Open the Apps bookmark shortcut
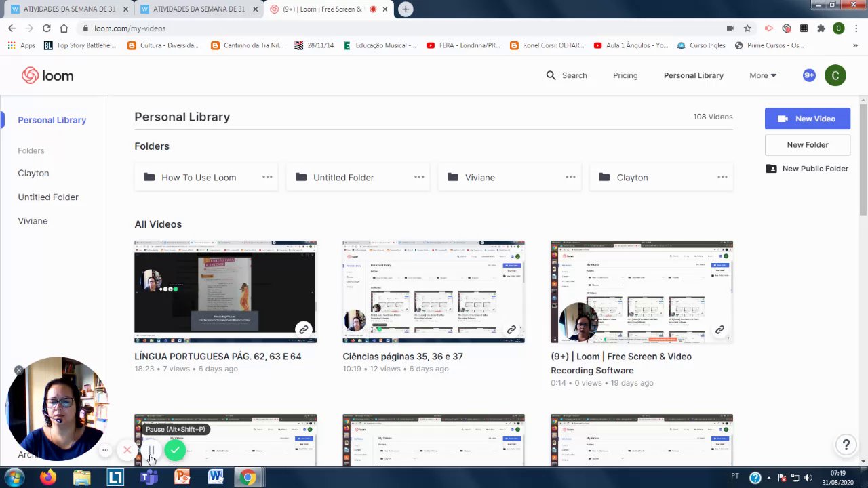The width and height of the screenshot is (868, 488). (x=22, y=45)
